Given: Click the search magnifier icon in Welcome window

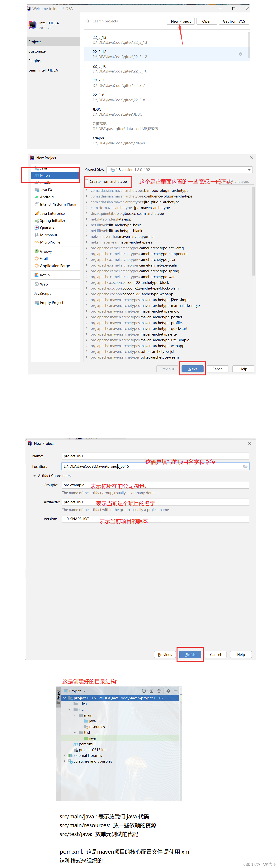Looking at the screenshot, I should [88, 21].
